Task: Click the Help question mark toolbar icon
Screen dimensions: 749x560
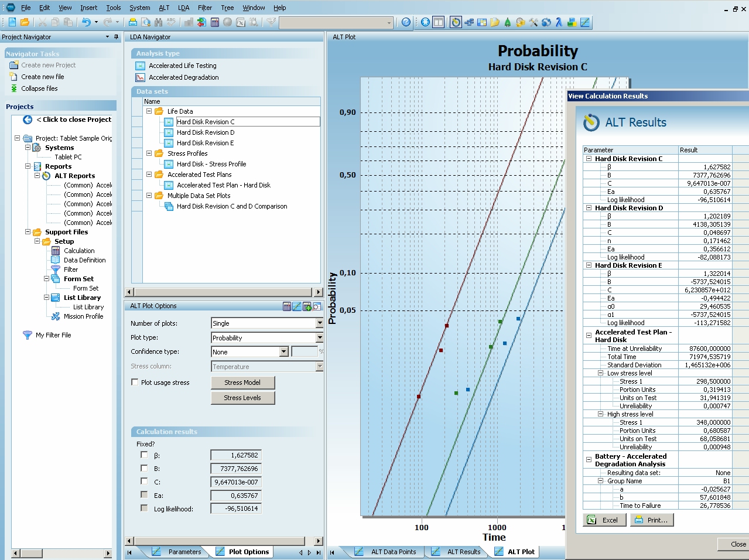Action: click(x=406, y=22)
